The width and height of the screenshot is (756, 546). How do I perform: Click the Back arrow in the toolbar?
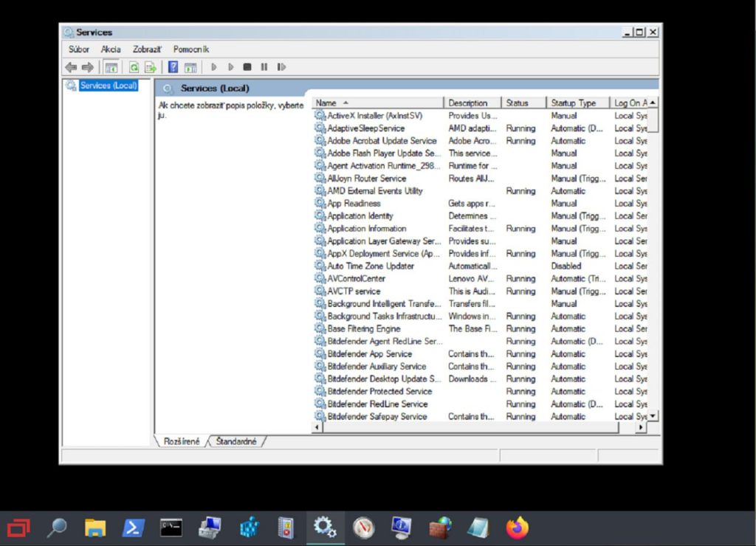71,67
